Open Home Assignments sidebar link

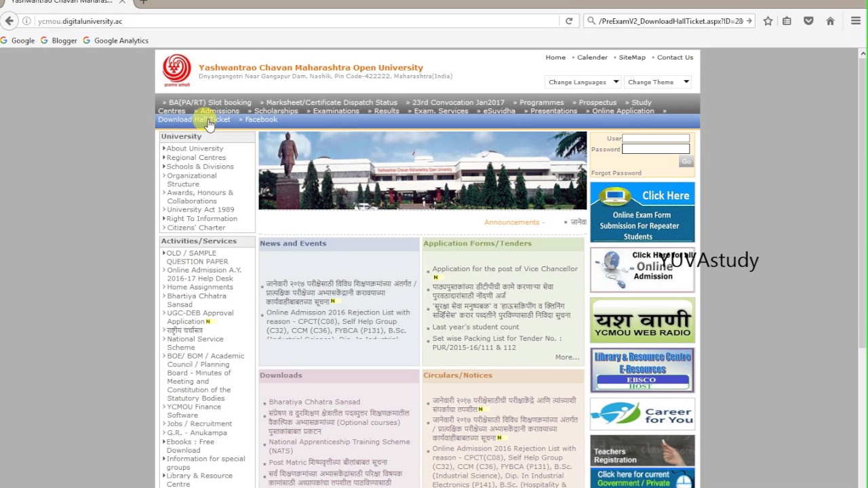pyautogui.click(x=200, y=287)
